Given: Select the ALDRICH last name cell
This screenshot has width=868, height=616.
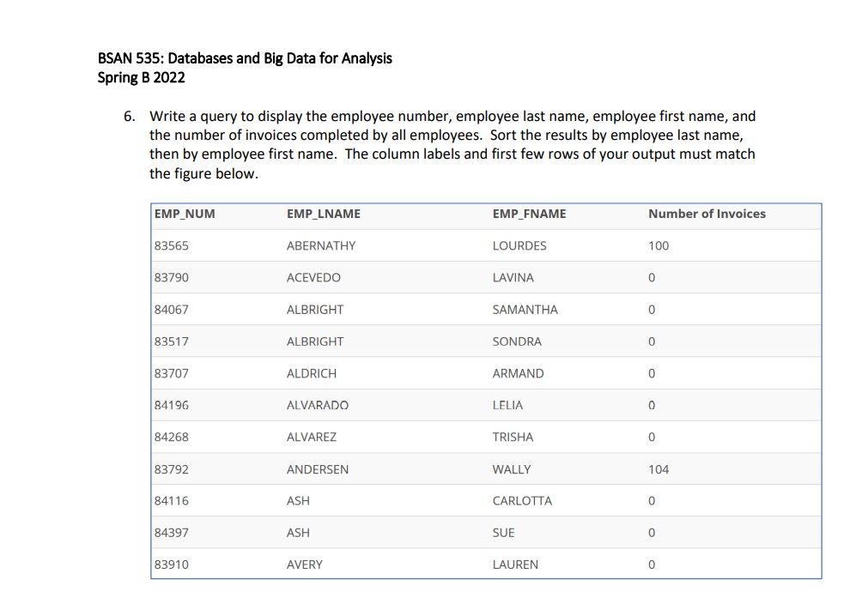Looking at the screenshot, I should 312,373.
